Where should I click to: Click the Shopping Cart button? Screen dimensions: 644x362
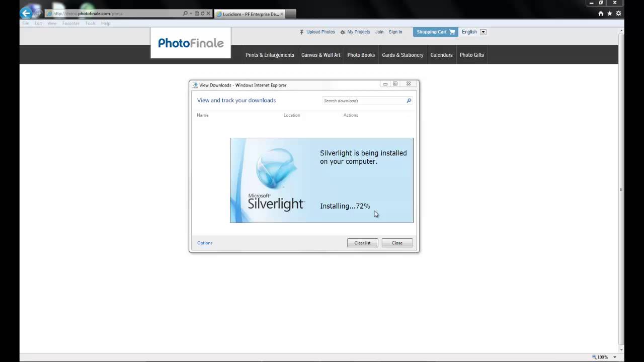435,32
